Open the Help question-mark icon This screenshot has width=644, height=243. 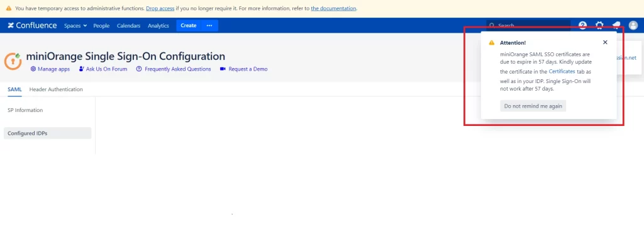coord(583,25)
